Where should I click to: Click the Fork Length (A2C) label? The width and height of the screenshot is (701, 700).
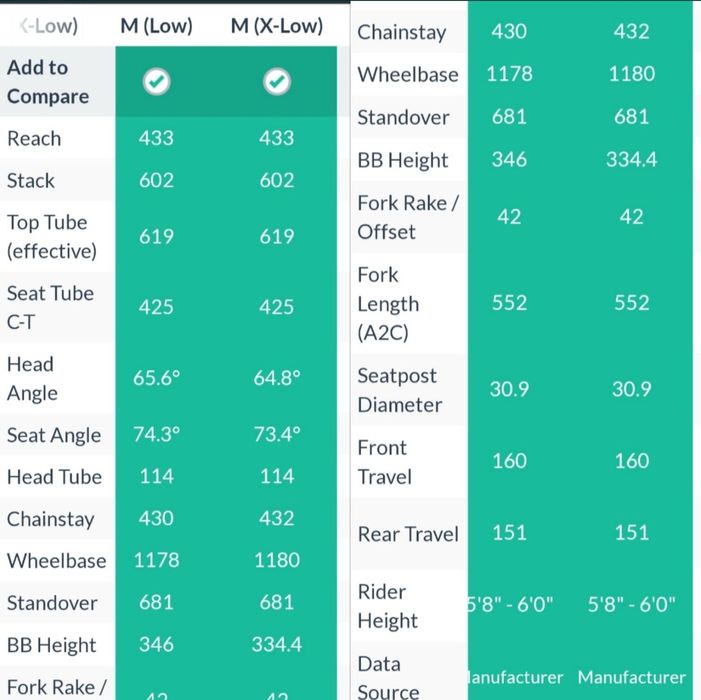tap(388, 304)
